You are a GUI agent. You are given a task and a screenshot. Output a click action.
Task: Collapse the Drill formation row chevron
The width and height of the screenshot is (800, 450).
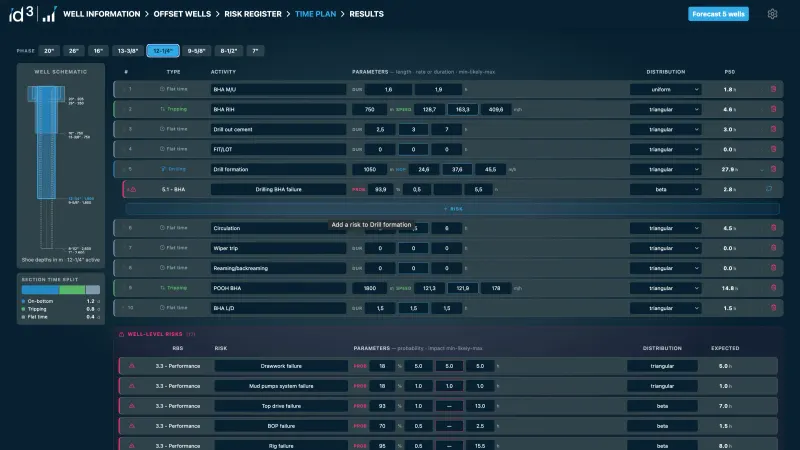[x=762, y=169]
